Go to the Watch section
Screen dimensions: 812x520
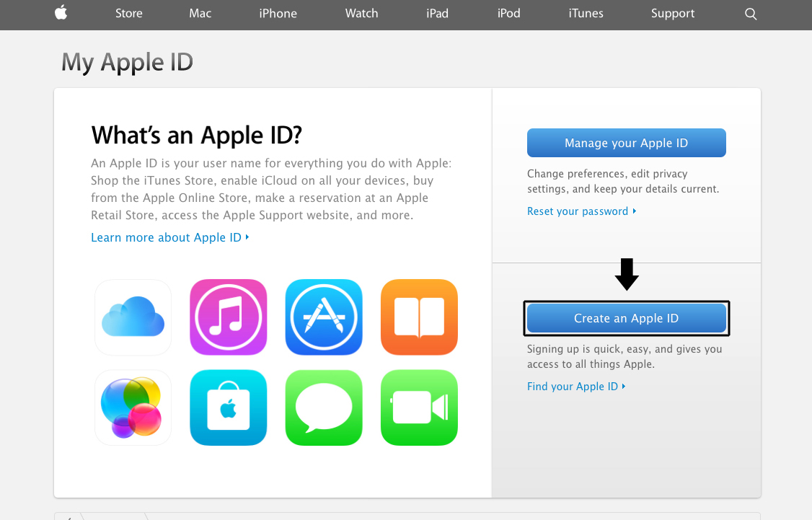[361, 14]
